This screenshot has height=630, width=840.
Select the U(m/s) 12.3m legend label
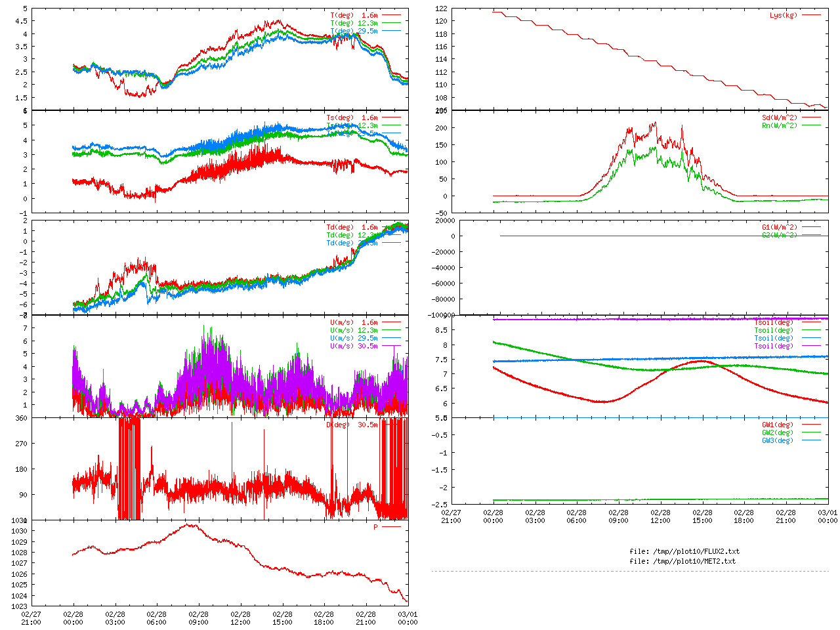(354, 331)
